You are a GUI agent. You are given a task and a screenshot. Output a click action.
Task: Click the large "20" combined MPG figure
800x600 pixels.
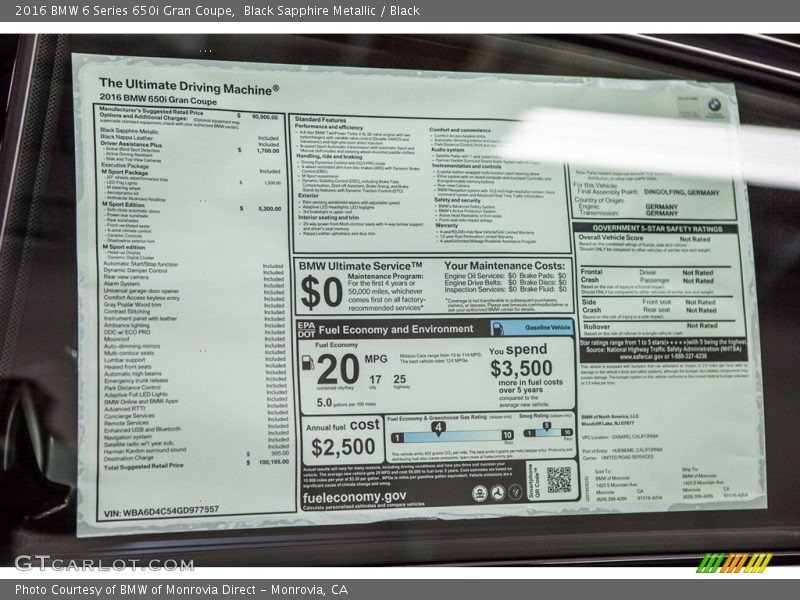(338, 369)
